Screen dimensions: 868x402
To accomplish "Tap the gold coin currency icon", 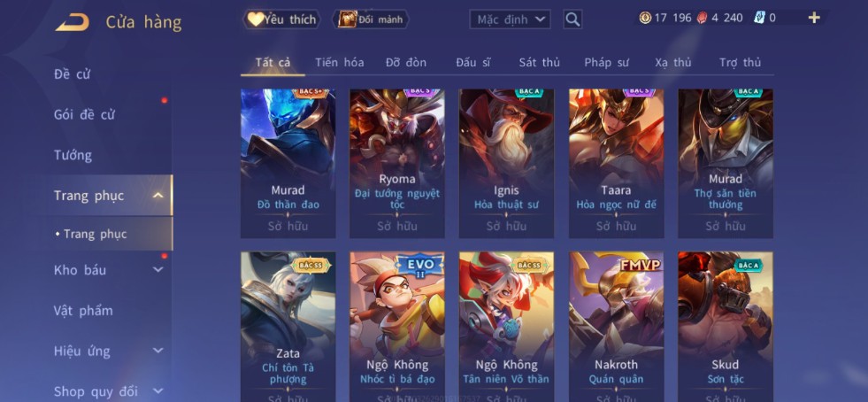I will [645, 18].
